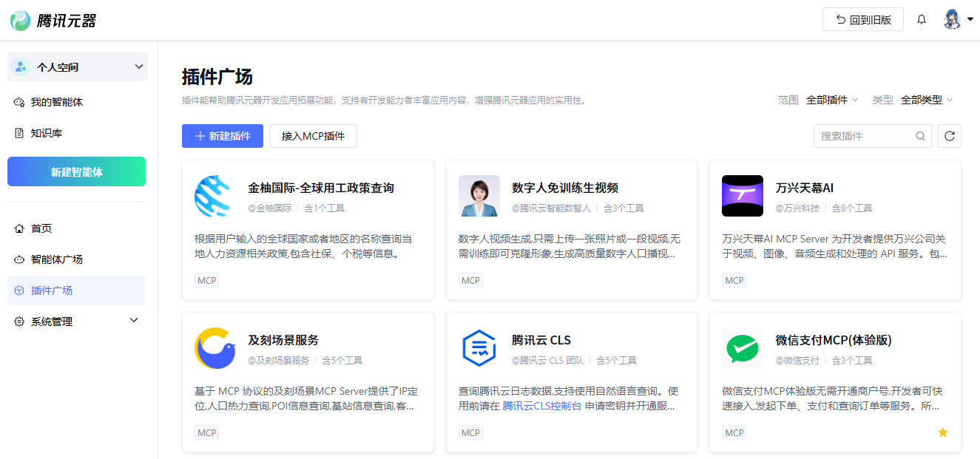The width and height of the screenshot is (980, 459).
Task: Open 金柚国际-全球用工政策查询 plugin title
Action: click(x=321, y=188)
